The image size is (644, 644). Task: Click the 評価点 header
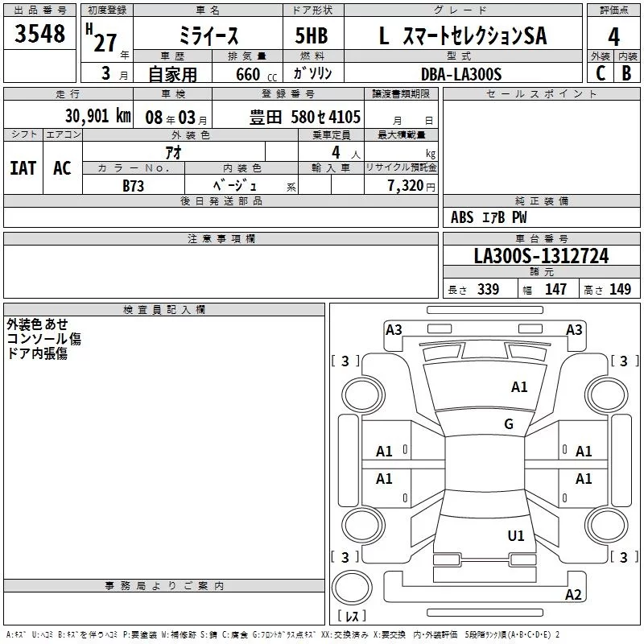coord(613,10)
